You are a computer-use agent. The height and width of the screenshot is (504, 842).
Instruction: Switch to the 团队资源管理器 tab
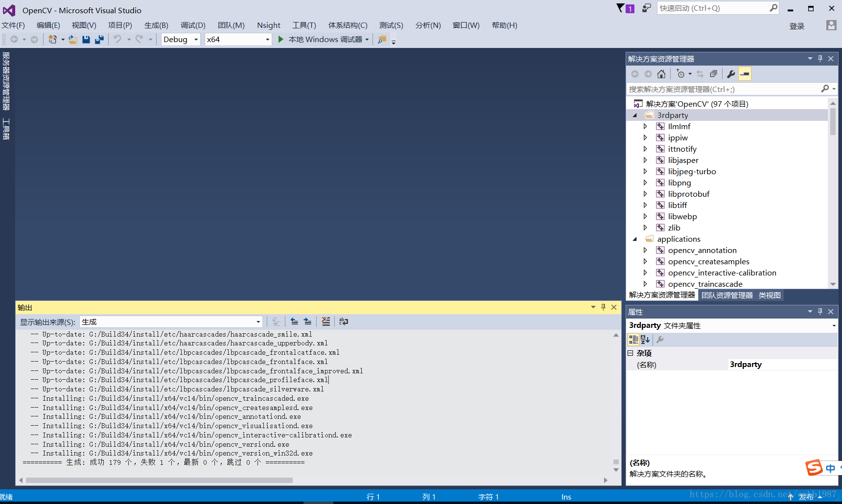click(x=727, y=295)
